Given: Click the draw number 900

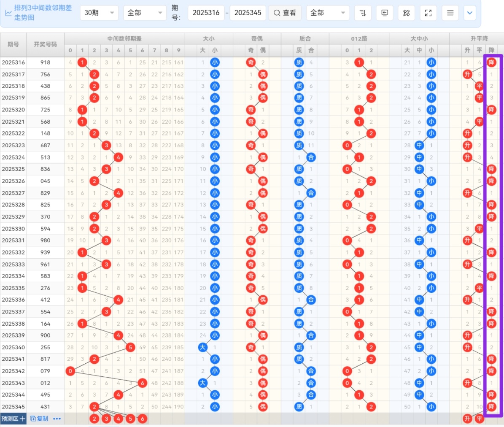Looking at the screenshot, I should coord(45,335).
